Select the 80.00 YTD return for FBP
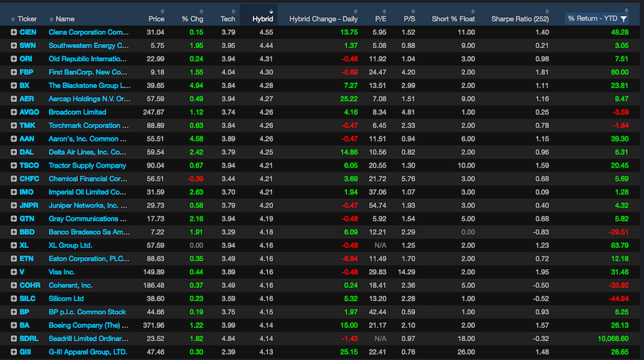644x360 pixels. tap(620, 72)
